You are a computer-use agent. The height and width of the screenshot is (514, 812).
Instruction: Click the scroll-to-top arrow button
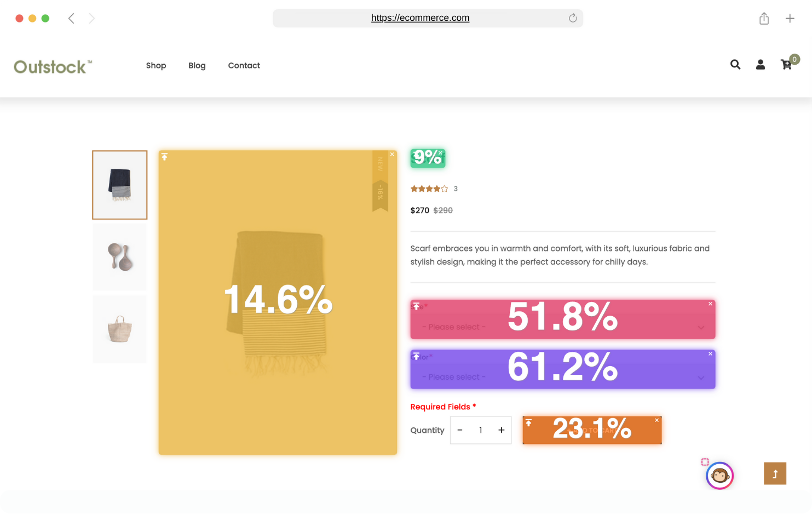pos(775,473)
